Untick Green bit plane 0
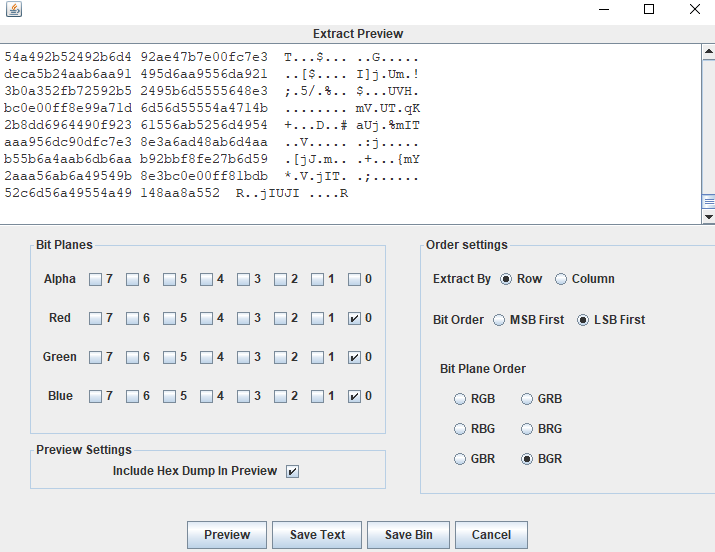Screen dimensions: 715x552 coord(354,357)
